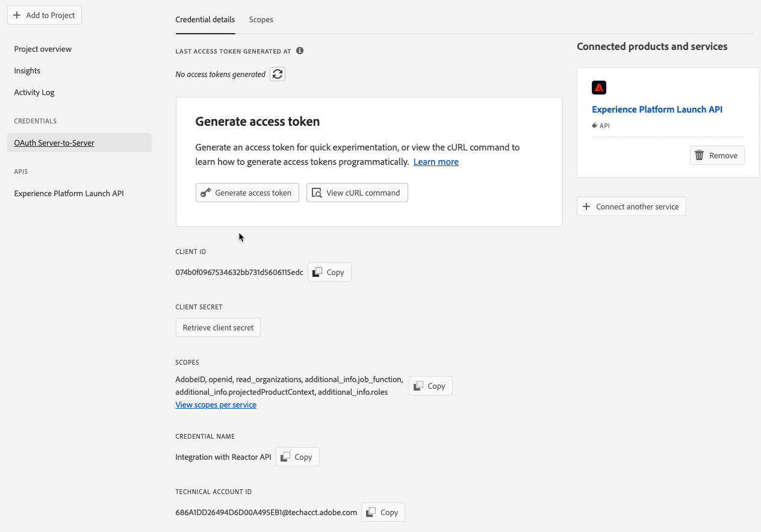Remove the Experience Platform Launch API service
The height and width of the screenshot is (532, 761).
click(x=717, y=155)
